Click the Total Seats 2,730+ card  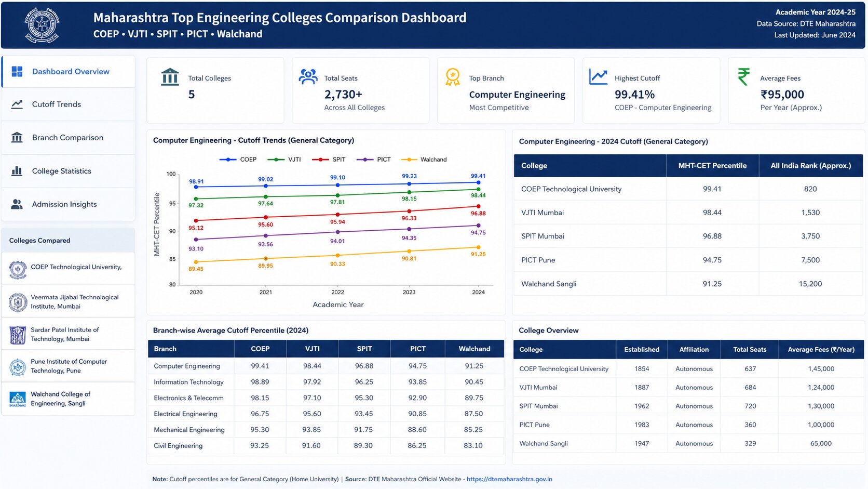[x=360, y=90]
